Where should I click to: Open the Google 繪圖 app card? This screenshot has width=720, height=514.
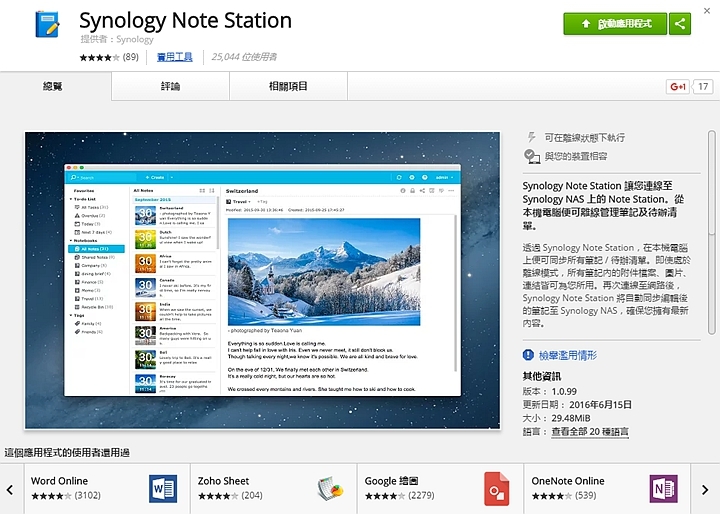[440, 489]
